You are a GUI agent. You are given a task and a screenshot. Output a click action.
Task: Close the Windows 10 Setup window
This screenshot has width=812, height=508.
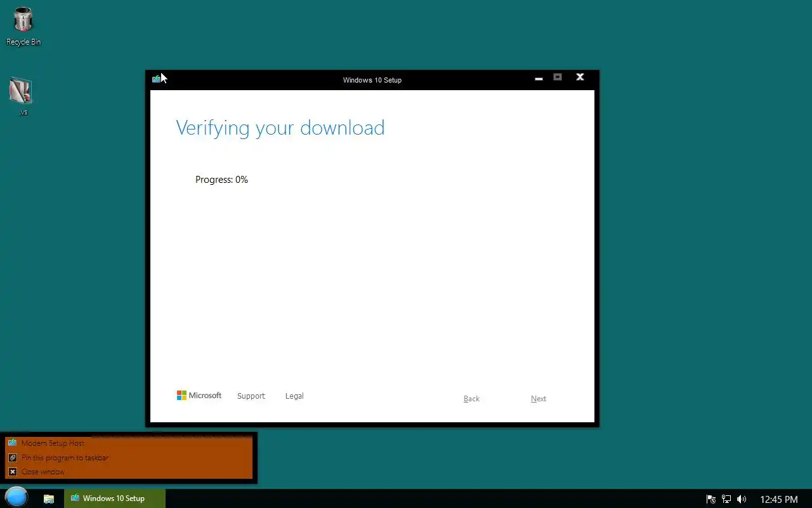click(x=580, y=77)
